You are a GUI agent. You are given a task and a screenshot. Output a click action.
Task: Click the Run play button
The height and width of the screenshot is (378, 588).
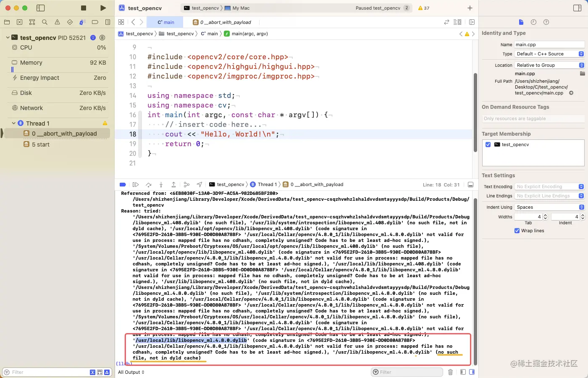point(103,8)
